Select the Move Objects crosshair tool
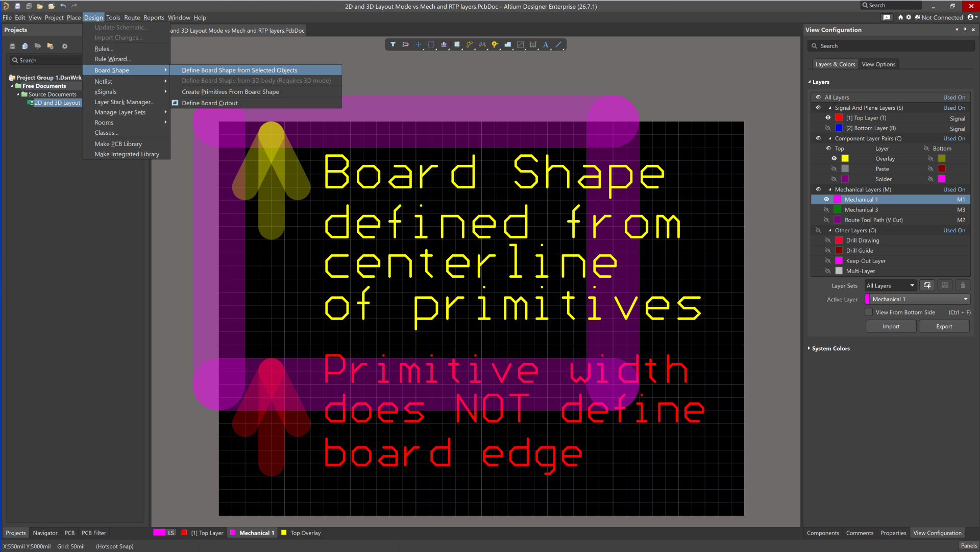This screenshot has width=980, height=552. 418,45
